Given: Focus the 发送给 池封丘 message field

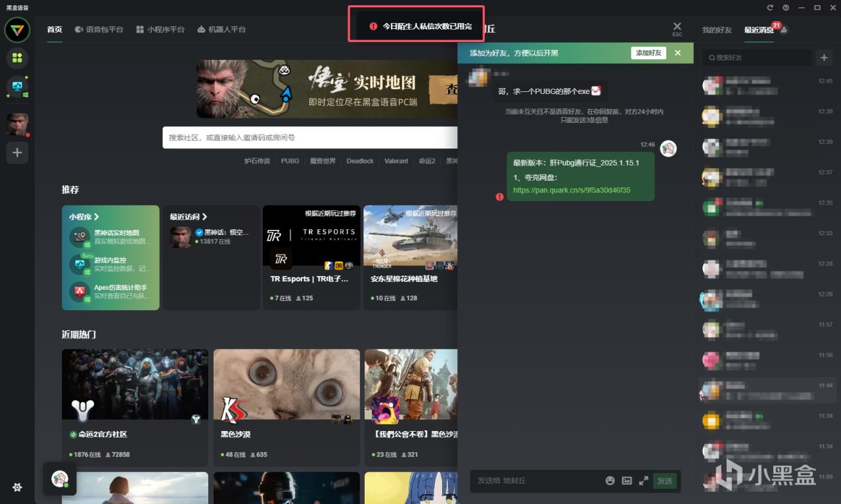Looking at the screenshot, I should pyautogui.click(x=535, y=480).
